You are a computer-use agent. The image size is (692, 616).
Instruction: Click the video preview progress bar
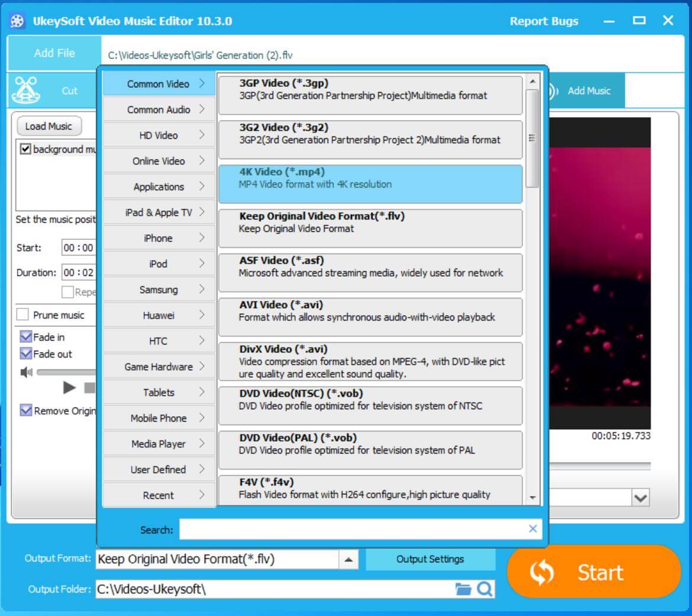pos(600,465)
